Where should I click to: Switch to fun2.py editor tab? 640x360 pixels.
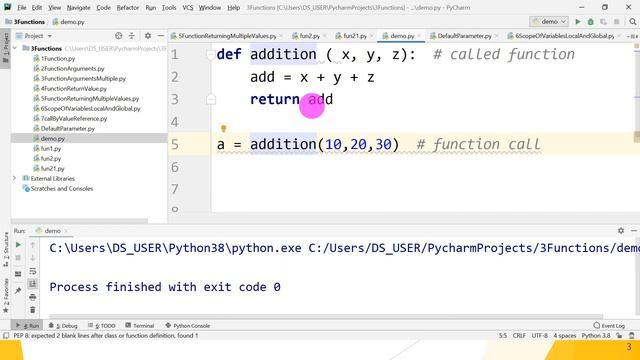(309, 36)
